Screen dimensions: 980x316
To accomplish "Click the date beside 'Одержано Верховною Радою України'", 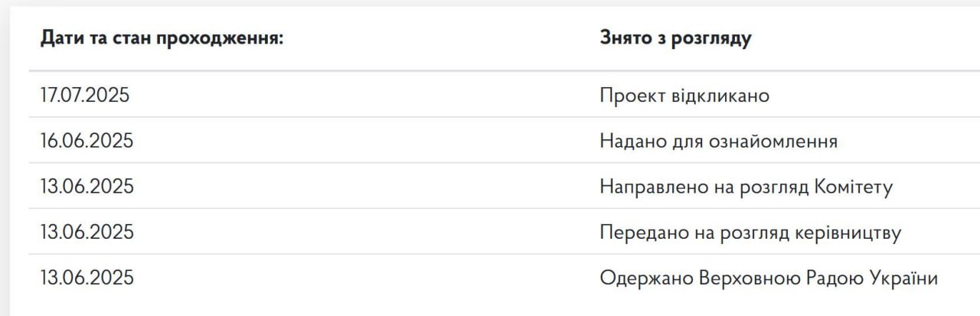I will [87, 278].
